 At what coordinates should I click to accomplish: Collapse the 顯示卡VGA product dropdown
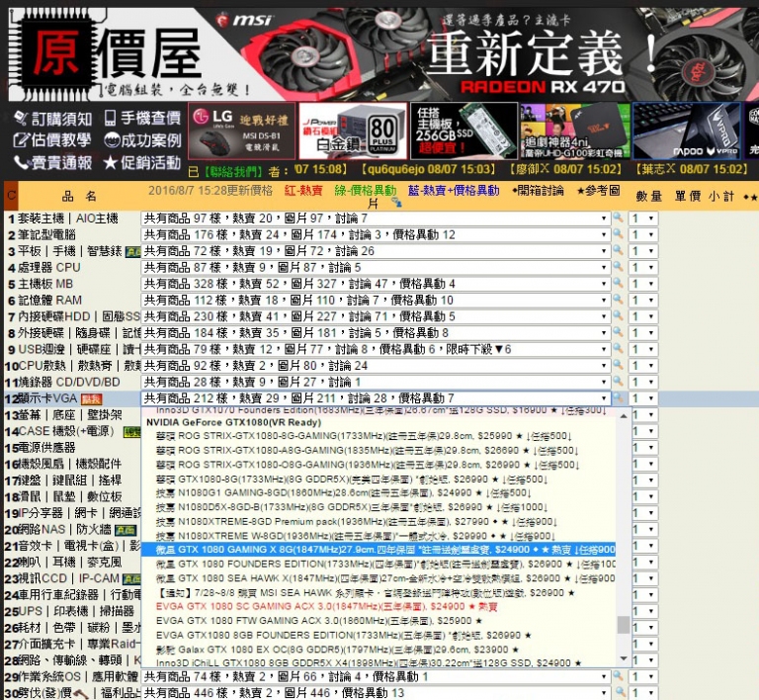(376, 398)
